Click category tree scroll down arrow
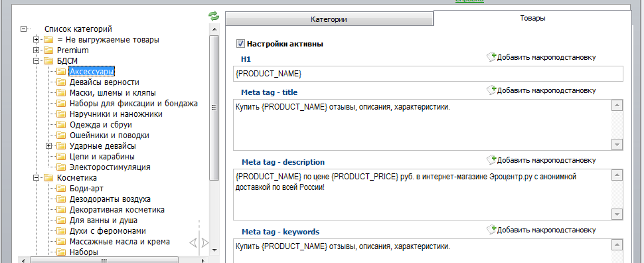The image size is (644, 263). coord(214,250)
